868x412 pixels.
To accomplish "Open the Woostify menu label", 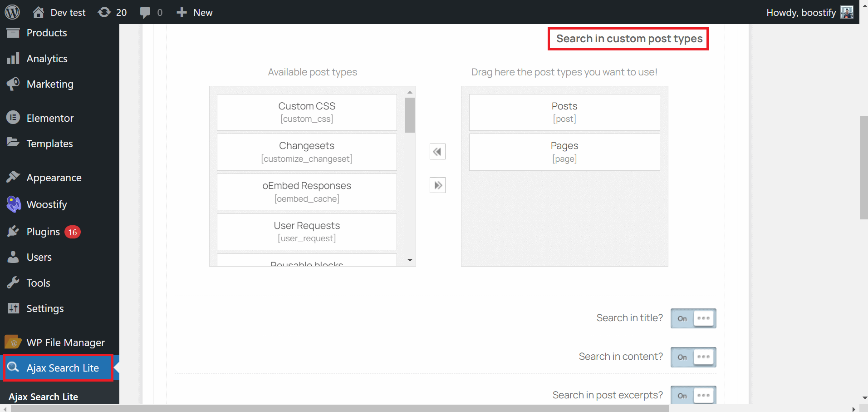I will tap(47, 204).
